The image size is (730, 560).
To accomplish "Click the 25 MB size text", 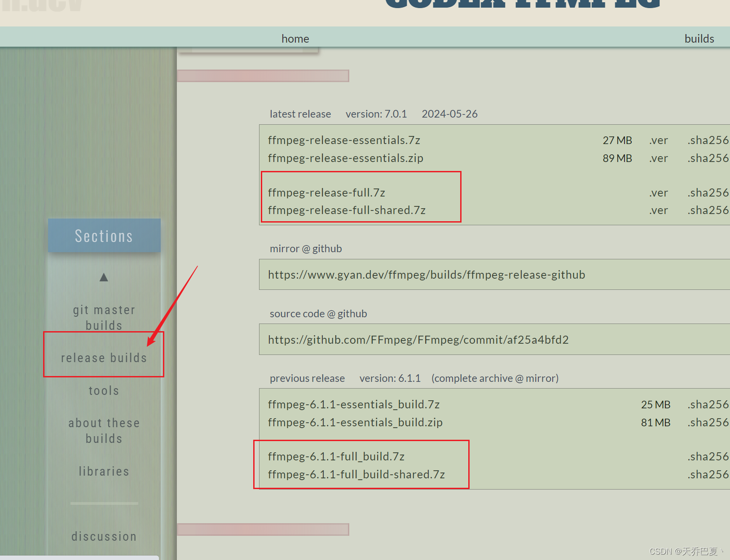I will pos(655,405).
